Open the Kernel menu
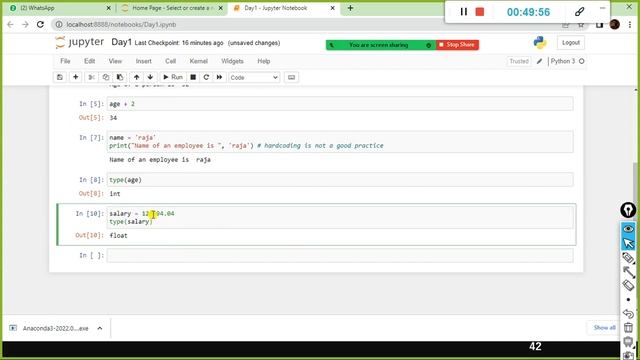The width and height of the screenshot is (640, 360). tap(198, 61)
